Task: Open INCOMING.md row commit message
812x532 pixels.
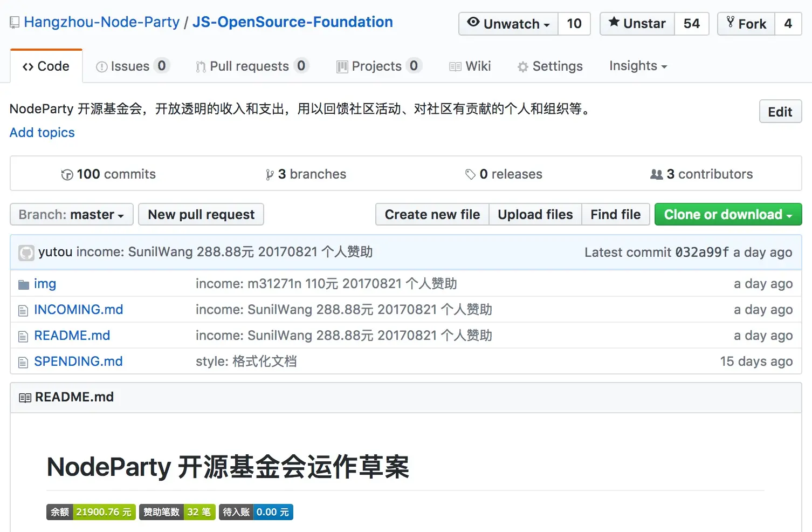Action: pyautogui.click(x=344, y=310)
